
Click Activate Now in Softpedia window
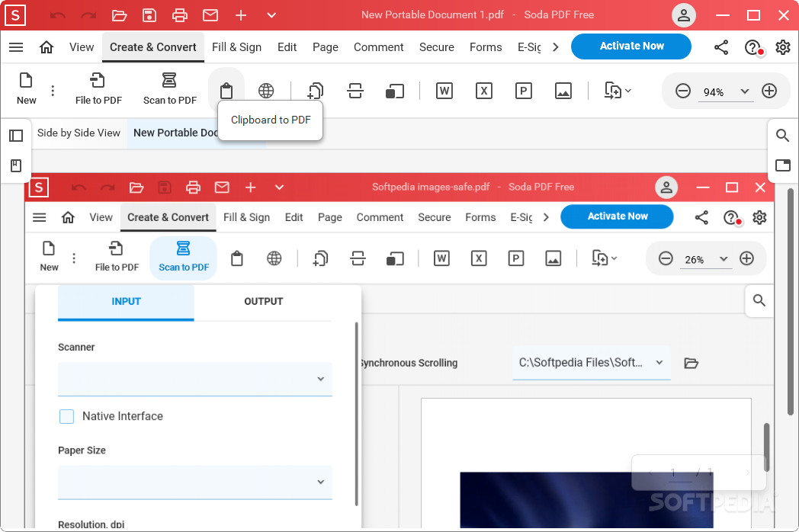click(617, 216)
